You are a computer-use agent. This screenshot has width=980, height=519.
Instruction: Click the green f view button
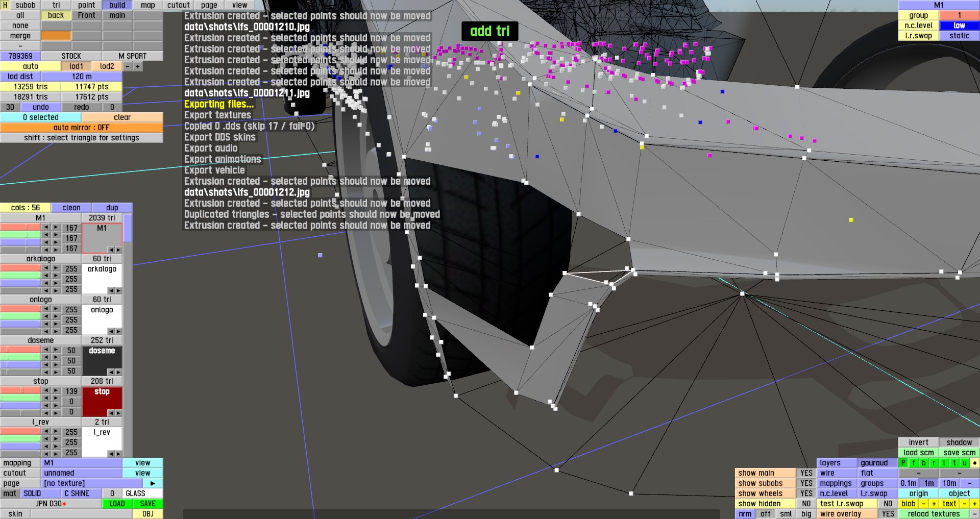(914, 463)
